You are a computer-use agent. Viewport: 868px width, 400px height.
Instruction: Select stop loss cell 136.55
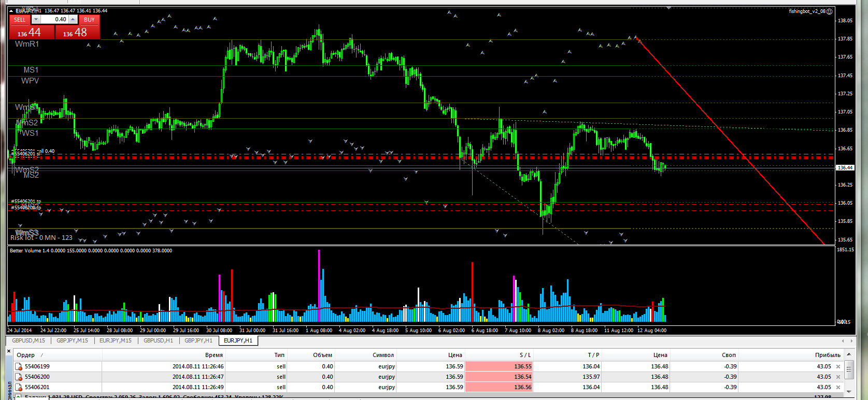pos(499,367)
